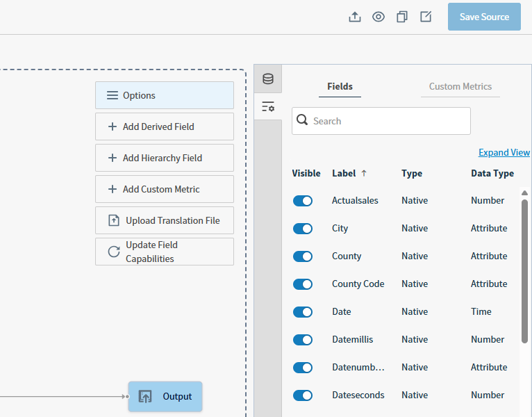This screenshot has height=417, width=532.
Task: Toggle visibility of Actualsales field
Action: coord(303,201)
